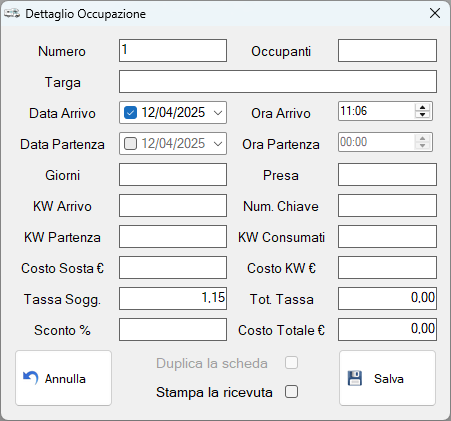Increase Ora Partenza with up arrow
Screen dimensions: 451x421
(x=423, y=139)
